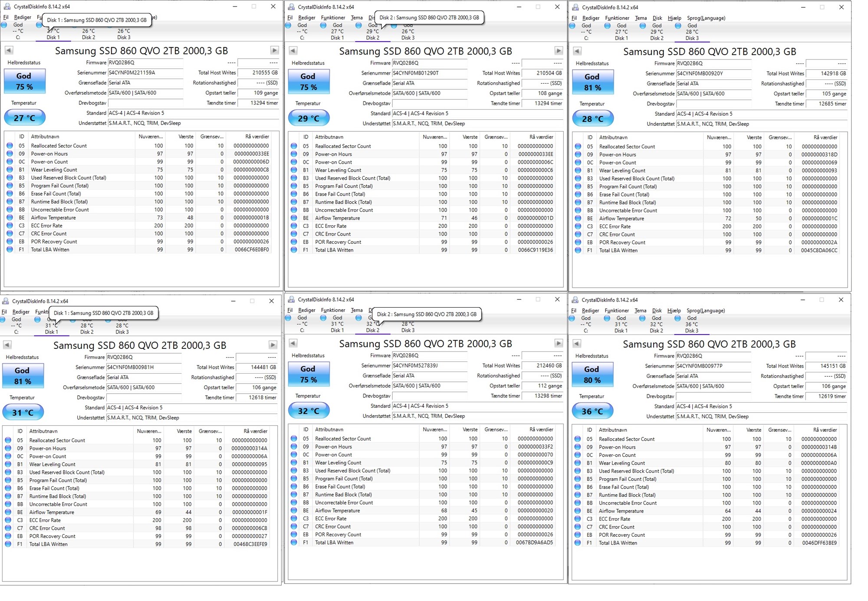
Task: Switch to Disk 1 tab in 145151 GB window
Action: tap(621, 325)
